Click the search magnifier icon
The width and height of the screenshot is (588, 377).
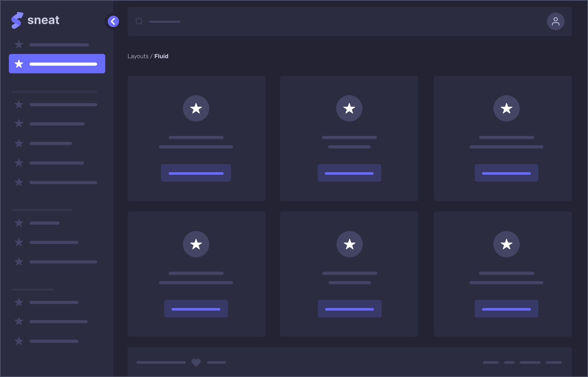[x=139, y=22]
